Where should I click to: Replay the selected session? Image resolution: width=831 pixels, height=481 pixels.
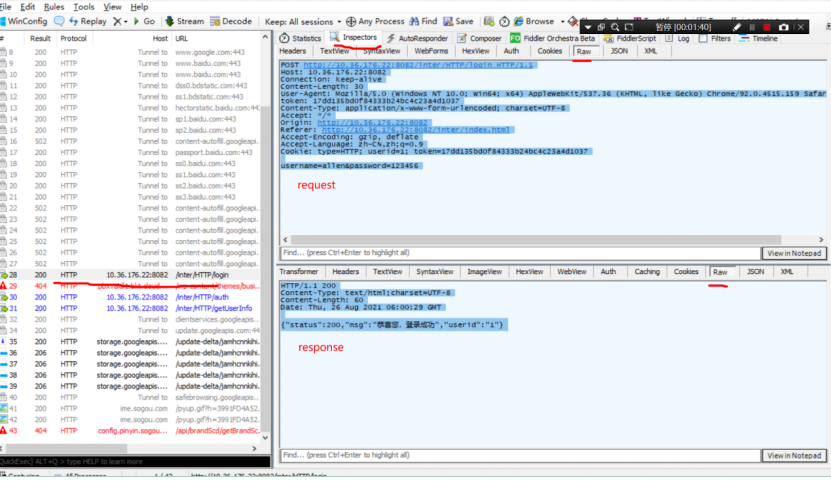click(87, 21)
